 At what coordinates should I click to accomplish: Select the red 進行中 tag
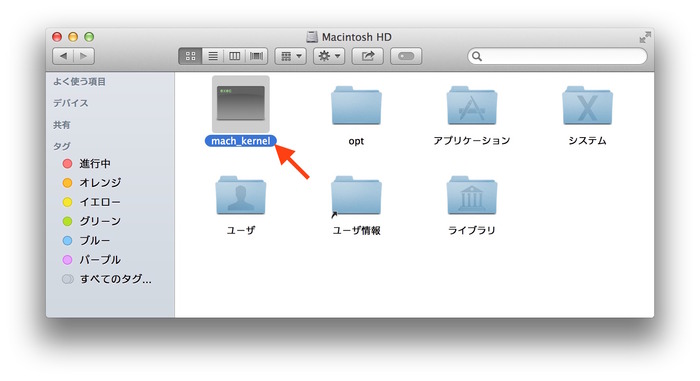(87, 163)
